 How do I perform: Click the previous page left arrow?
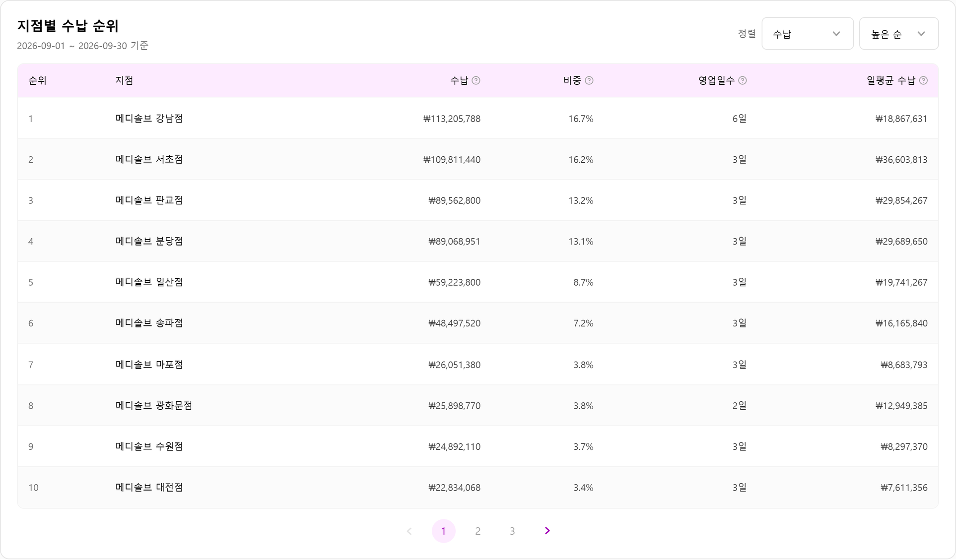point(410,531)
